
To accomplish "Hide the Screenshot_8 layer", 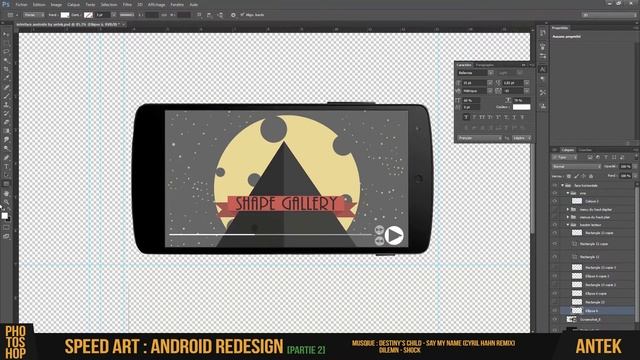I will tap(555, 319).
